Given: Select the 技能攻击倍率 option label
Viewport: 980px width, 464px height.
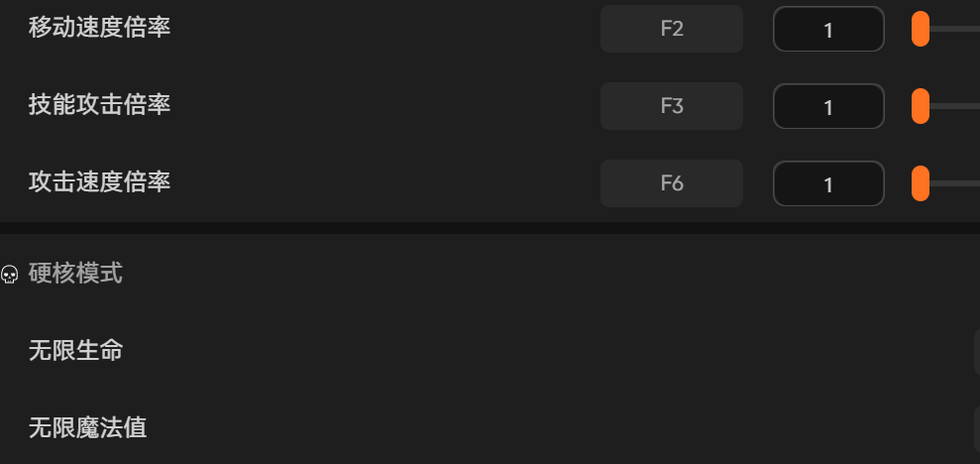Looking at the screenshot, I should tap(99, 105).
